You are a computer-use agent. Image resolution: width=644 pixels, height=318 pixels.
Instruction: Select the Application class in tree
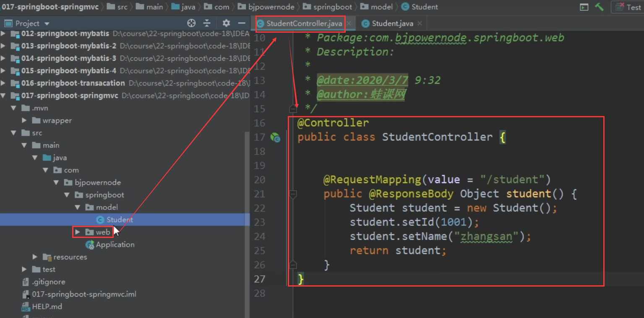(110, 245)
